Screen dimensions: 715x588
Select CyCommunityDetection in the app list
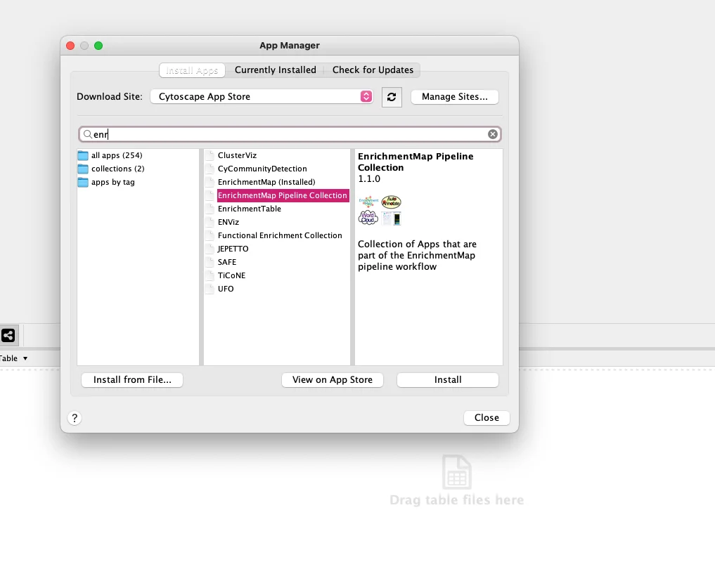pyautogui.click(x=262, y=169)
